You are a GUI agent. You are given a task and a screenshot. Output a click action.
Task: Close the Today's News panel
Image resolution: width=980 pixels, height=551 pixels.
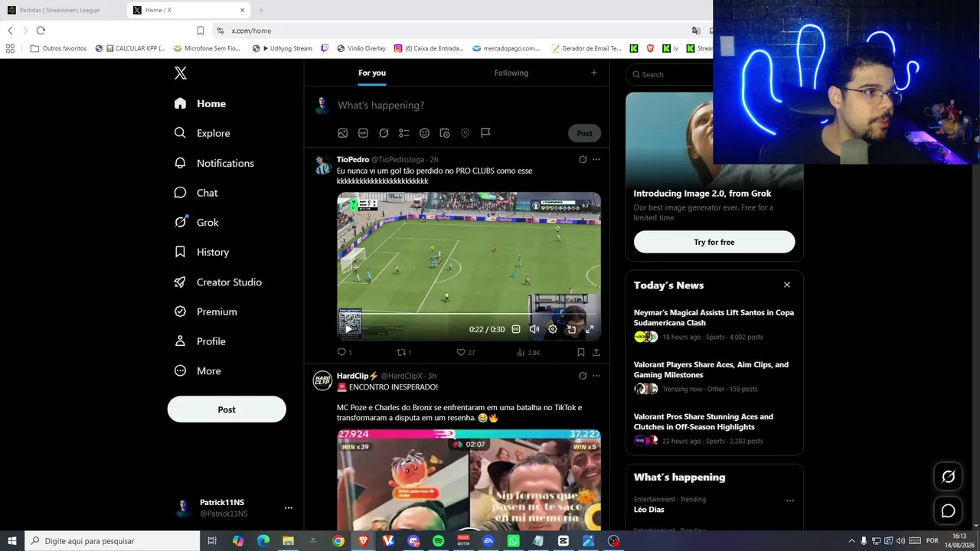pos(786,285)
